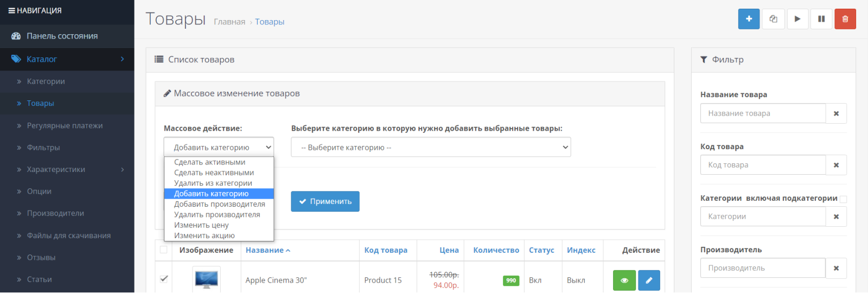Uncheck the Apple Cinema 30" row checkbox

164,279
